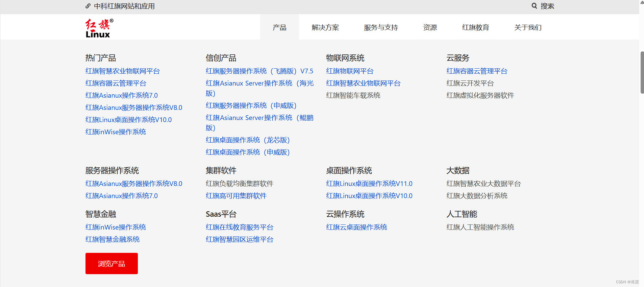The width and height of the screenshot is (644, 287).
Task: Click the 智慧金融 heading
Action: (x=101, y=214)
